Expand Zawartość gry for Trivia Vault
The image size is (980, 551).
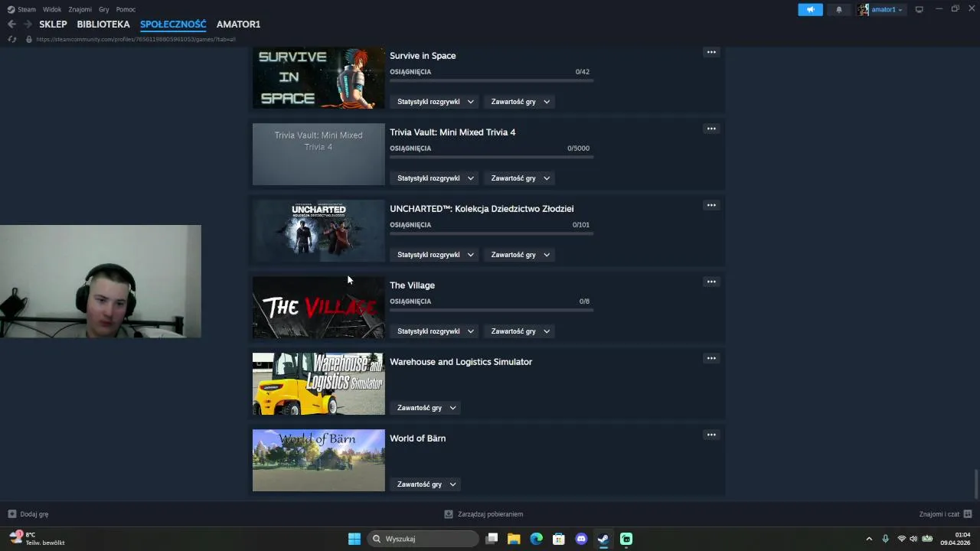point(520,178)
